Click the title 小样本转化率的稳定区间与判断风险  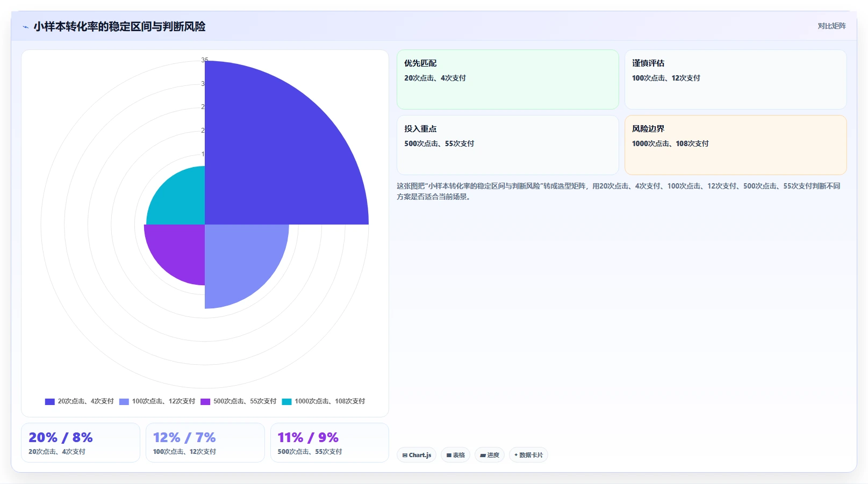[x=119, y=26]
